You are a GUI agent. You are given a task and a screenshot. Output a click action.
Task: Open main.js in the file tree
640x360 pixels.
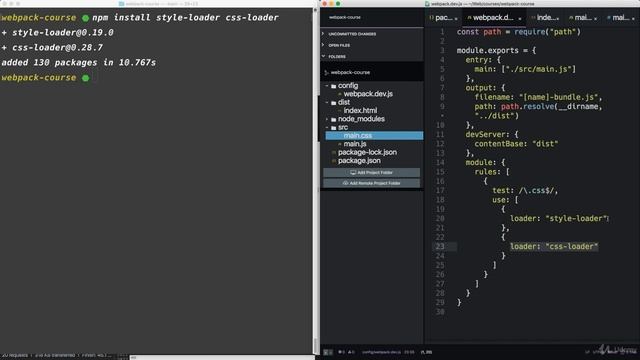(355, 144)
